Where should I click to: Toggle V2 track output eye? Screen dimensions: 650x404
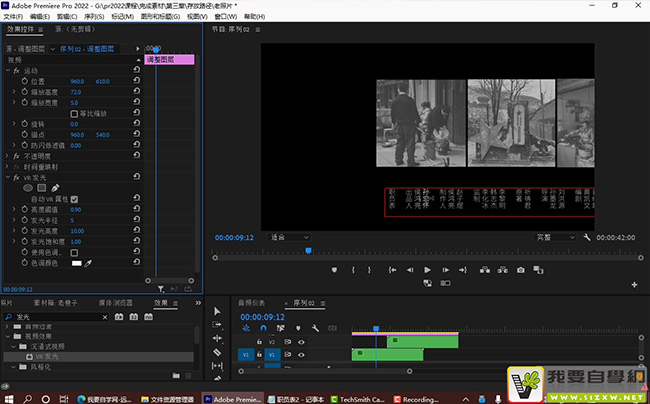tap(301, 342)
